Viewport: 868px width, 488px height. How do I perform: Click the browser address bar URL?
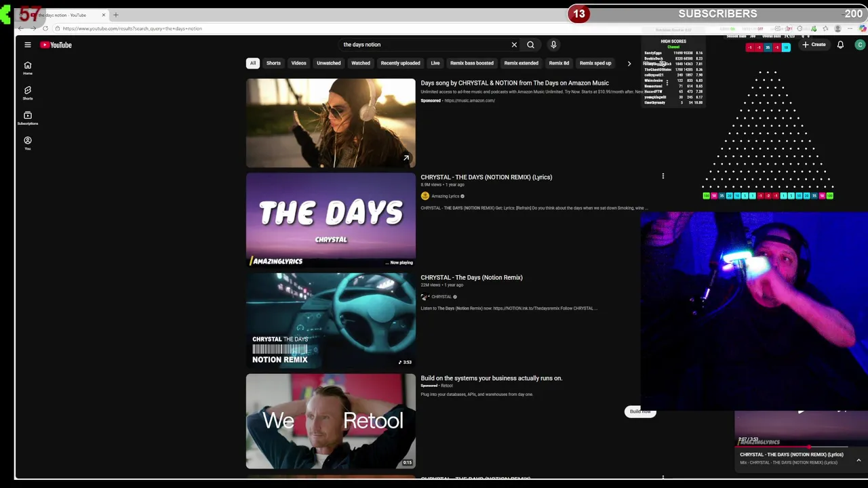click(x=132, y=28)
